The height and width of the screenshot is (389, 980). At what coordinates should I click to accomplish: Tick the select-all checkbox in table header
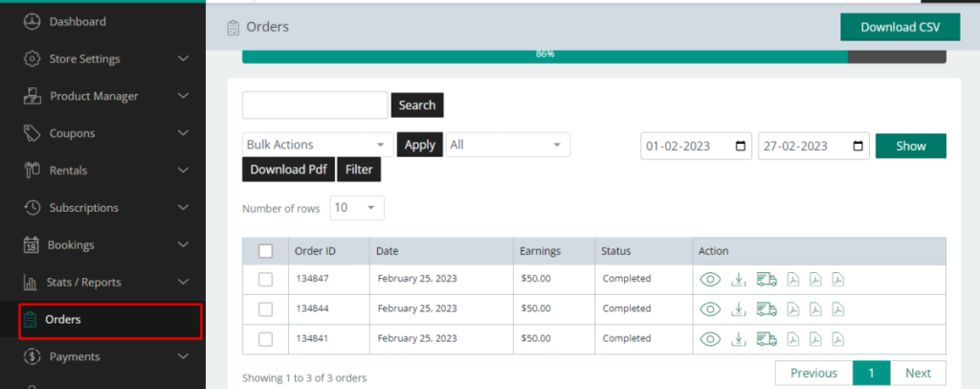pos(266,251)
